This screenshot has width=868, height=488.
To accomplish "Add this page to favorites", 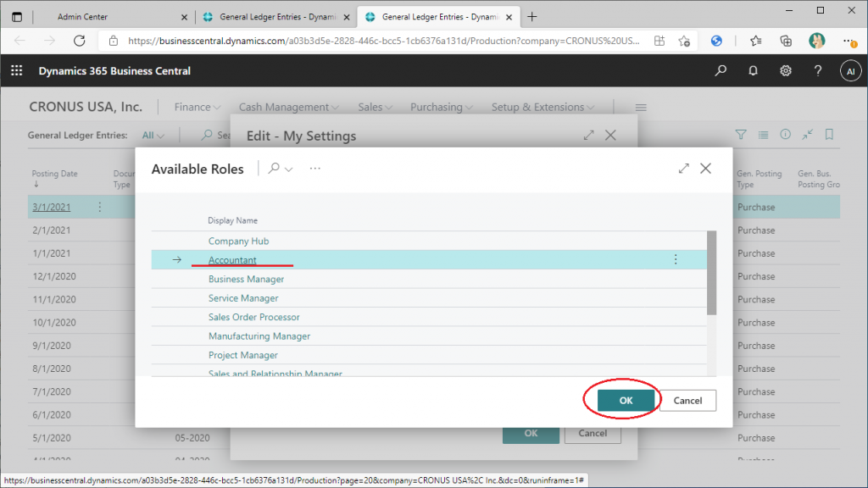I will pos(684,41).
